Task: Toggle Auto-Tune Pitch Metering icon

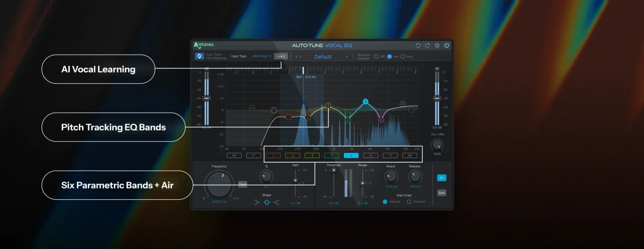Action: [x=199, y=56]
